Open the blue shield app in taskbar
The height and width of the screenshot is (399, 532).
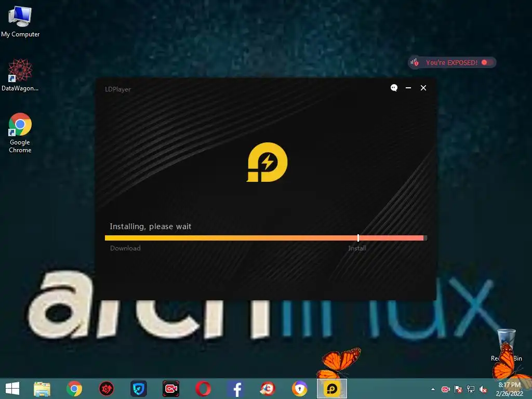pos(138,389)
